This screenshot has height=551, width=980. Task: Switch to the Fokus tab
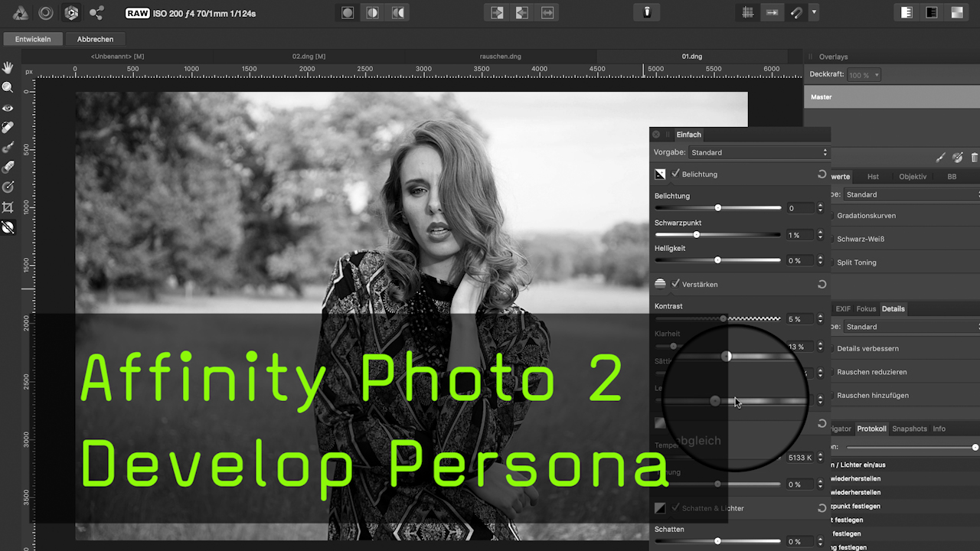tap(866, 309)
